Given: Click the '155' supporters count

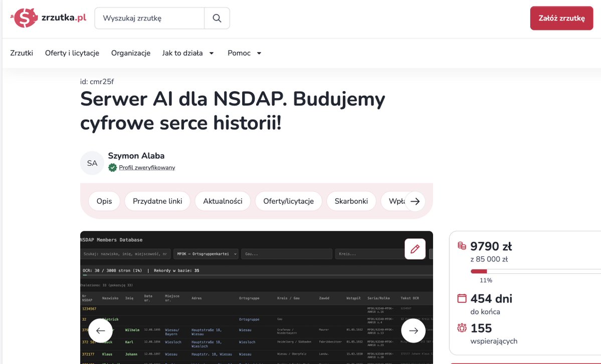Looking at the screenshot, I should pyautogui.click(x=481, y=328).
